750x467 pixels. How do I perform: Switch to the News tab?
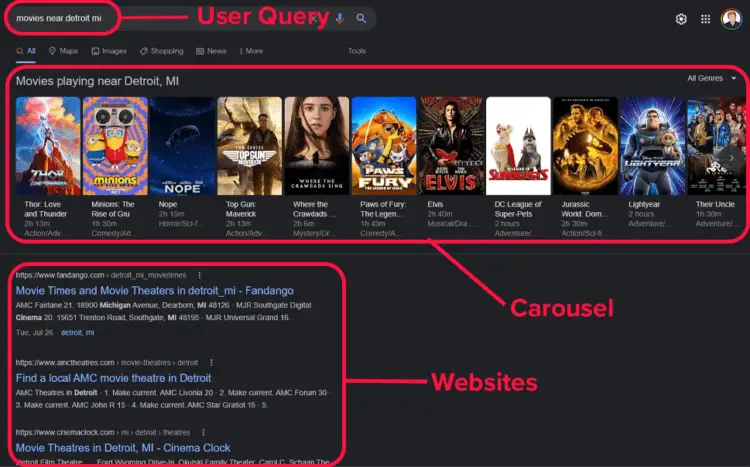tap(211, 51)
